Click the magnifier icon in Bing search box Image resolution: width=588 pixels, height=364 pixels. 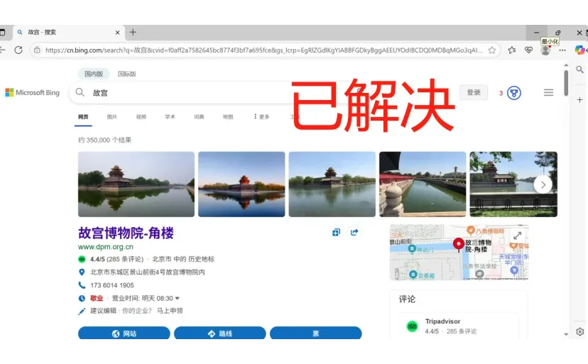point(80,92)
